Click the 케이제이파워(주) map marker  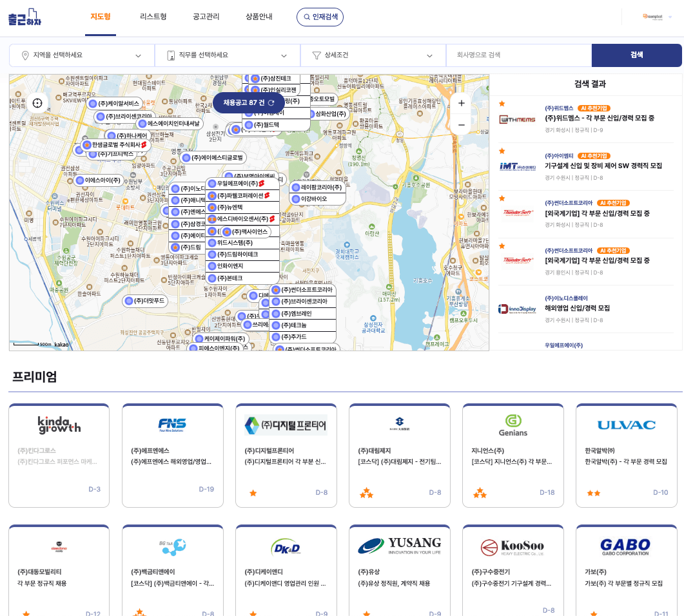(x=221, y=339)
